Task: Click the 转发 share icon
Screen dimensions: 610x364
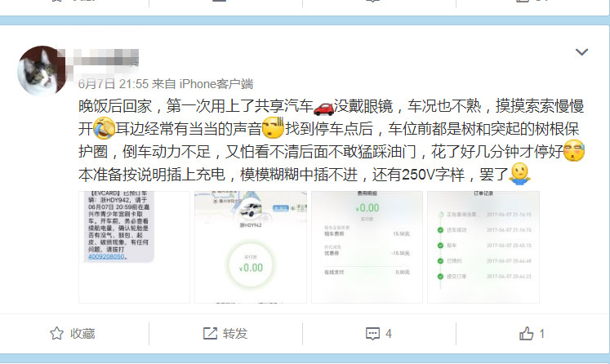Action: [210, 333]
